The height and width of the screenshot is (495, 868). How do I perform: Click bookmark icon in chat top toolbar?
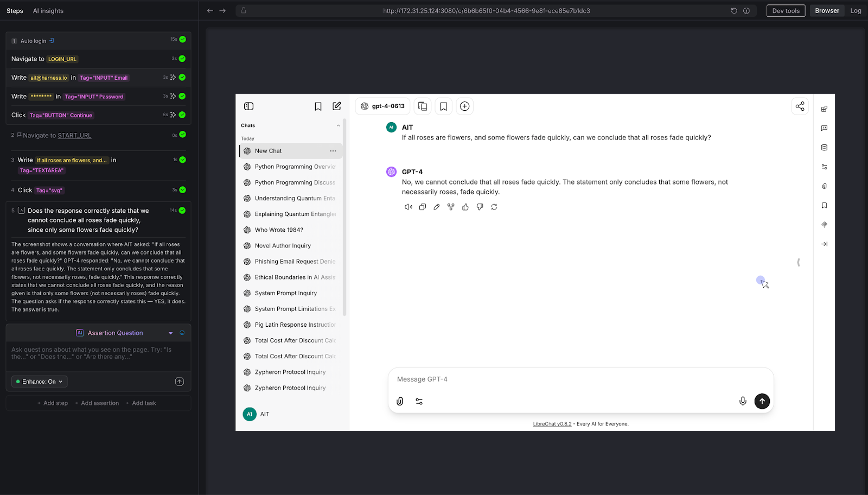pyautogui.click(x=444, y=106)
